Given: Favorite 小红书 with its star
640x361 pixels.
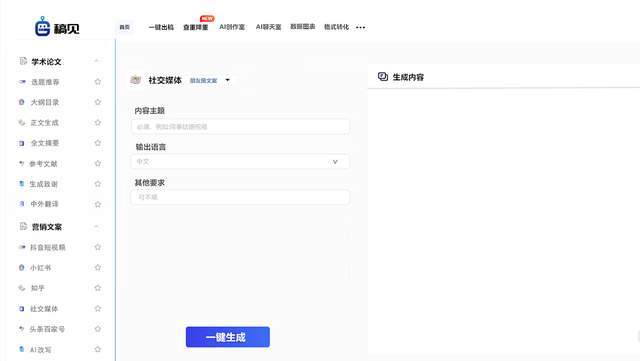Looking at the screenshot, I should [x=98, y=267].
